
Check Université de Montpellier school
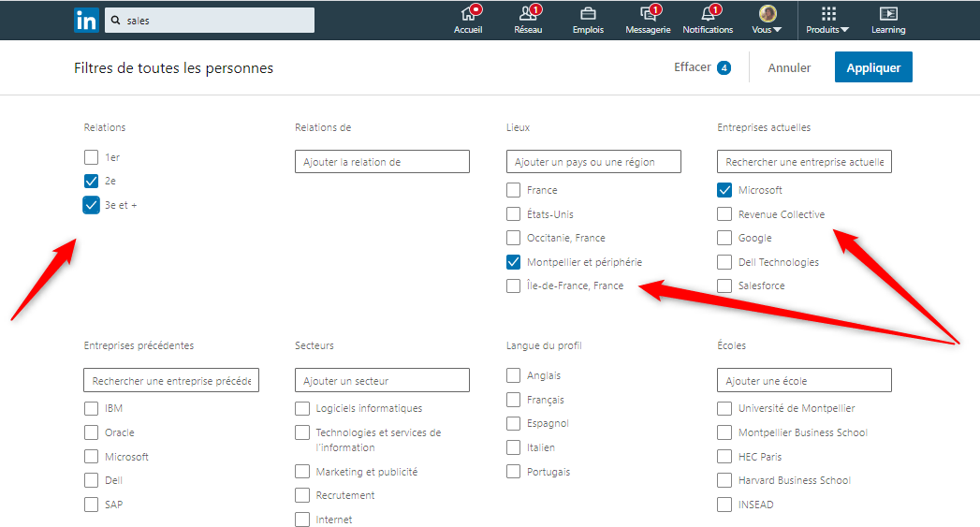point(724,408)
